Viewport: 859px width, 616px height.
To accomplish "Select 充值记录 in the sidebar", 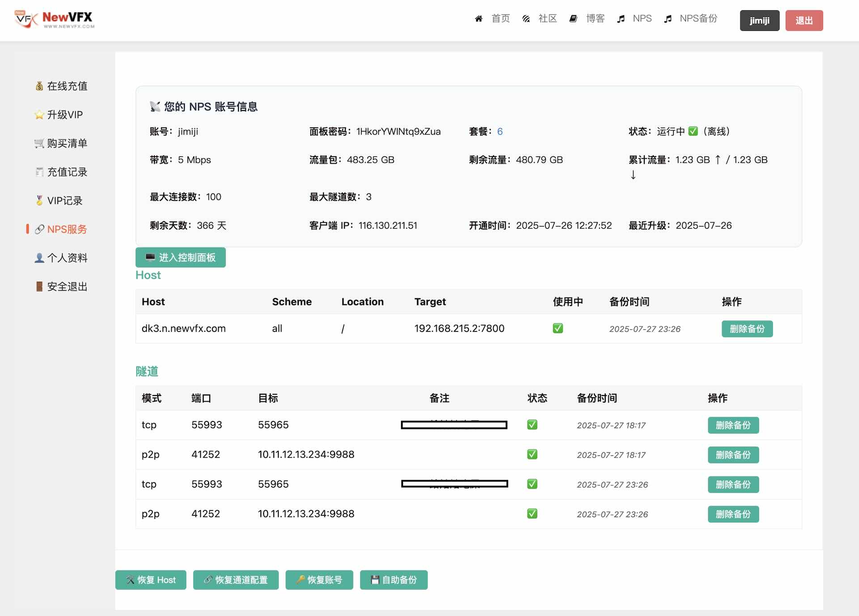I will coord(67,172).
